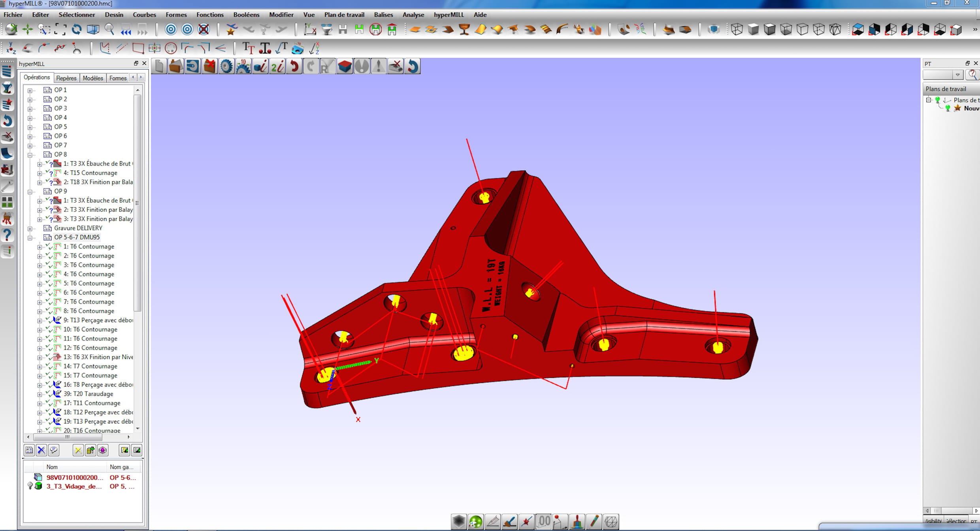Switch to the Modèles tab
Viewport: 980px width, 531px height.
93,78
